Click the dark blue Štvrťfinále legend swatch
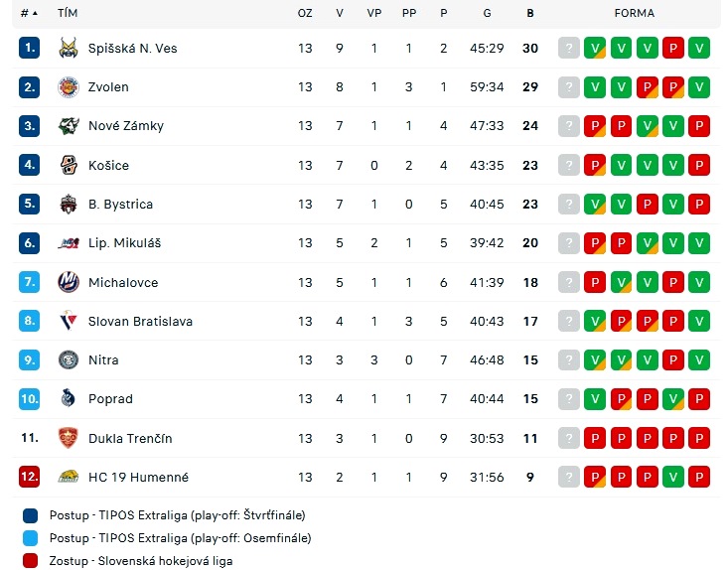This screenshot has height=570, width=728. tap(30, 515)
